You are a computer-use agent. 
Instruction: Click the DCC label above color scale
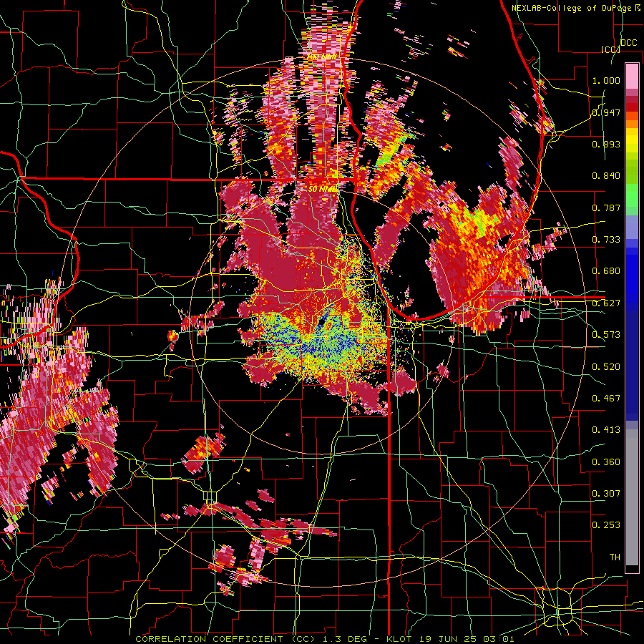click(x=628, y=43)
